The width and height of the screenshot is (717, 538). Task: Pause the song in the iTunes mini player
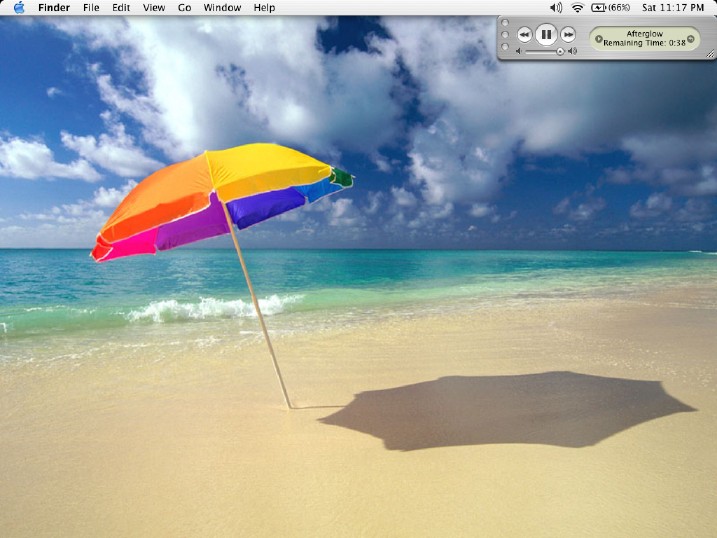point(546,34)
